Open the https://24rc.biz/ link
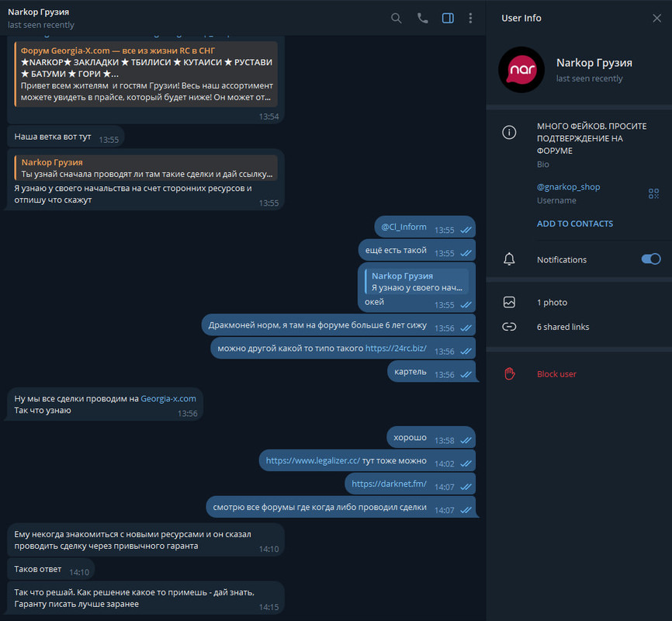Image resolution: width=672 pixels, height=621 pixels. tap(396, 349)
